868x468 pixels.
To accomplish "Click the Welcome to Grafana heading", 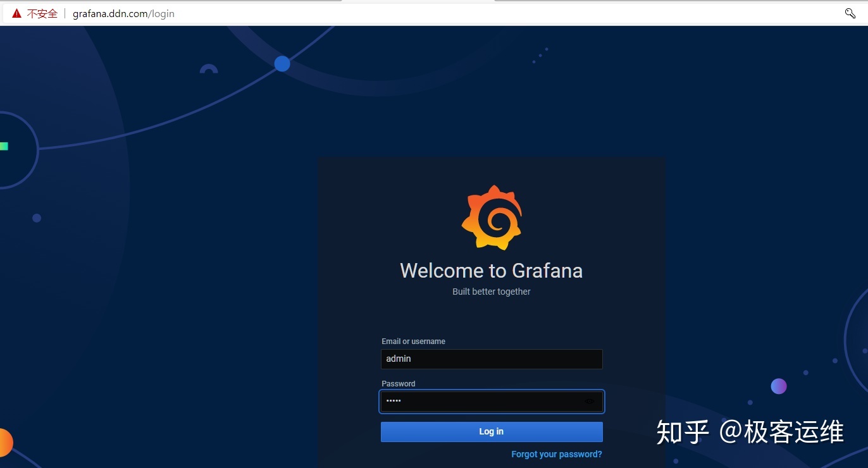I will coord(492,271).
